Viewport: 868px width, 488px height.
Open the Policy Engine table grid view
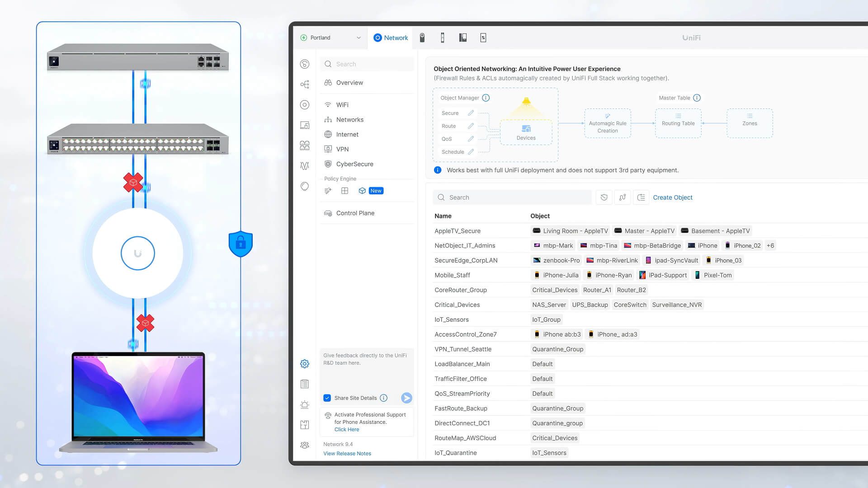point(344,191)
